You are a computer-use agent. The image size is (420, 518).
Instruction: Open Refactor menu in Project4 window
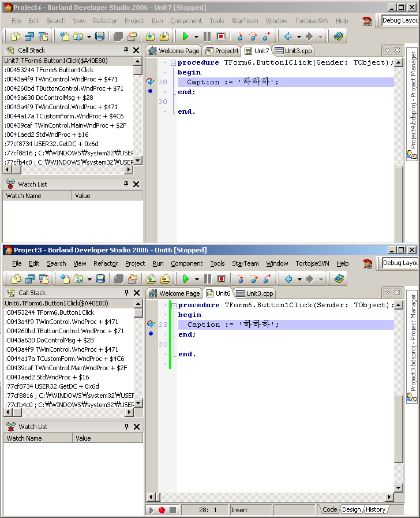[105, 21]
